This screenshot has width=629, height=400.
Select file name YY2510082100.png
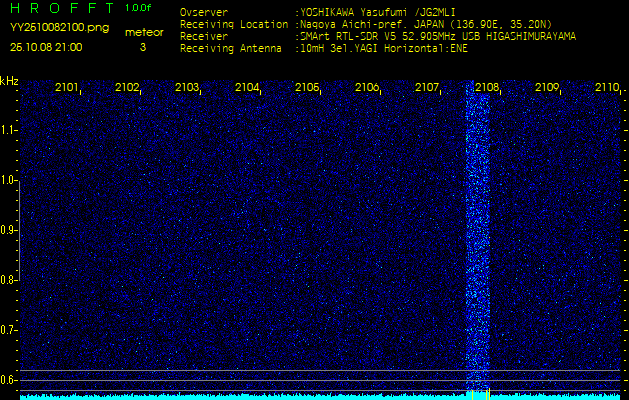pyautogui.click(x=59, y=28)
